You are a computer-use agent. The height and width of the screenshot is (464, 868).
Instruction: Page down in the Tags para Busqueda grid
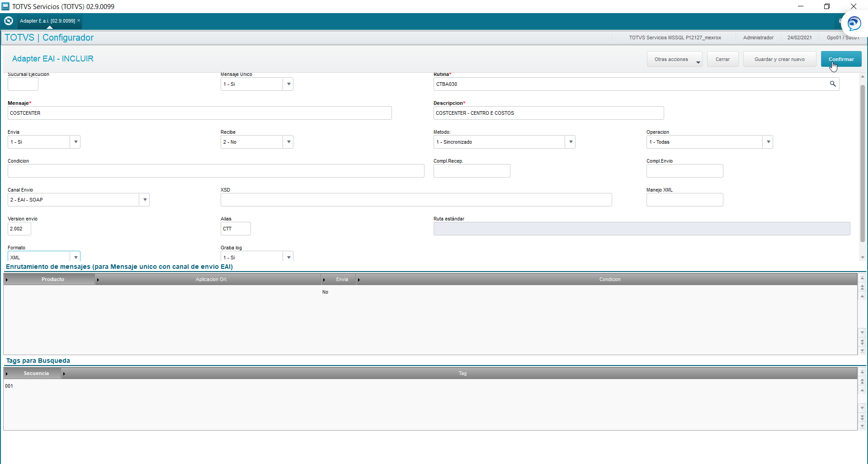pyautogui.click(x=862, y=417)
